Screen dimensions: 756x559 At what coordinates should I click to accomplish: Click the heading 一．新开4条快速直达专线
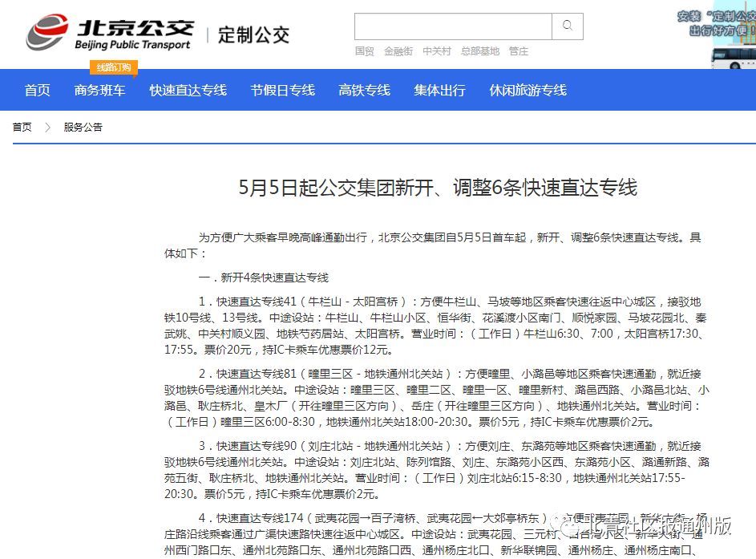263,277
